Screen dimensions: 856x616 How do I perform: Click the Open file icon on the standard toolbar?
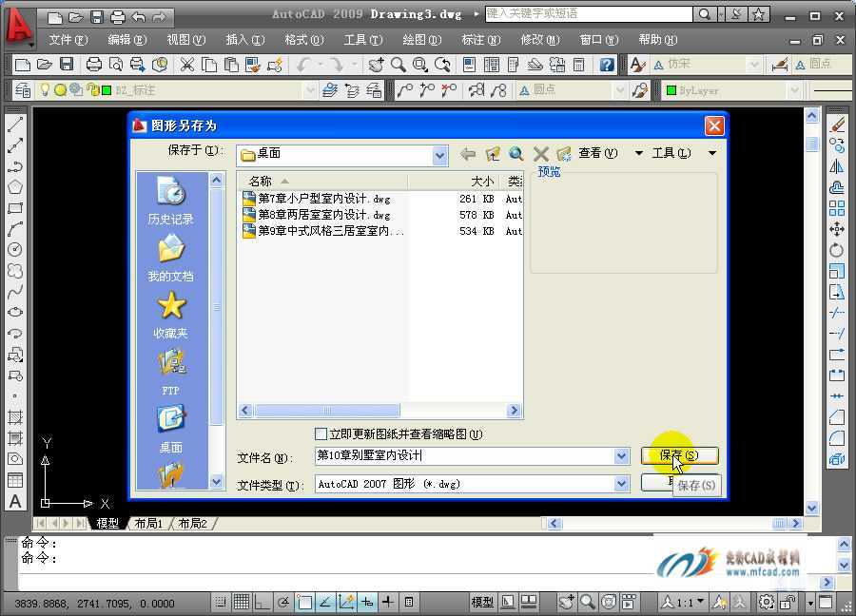pyautogui.click(x=44, y=65)
